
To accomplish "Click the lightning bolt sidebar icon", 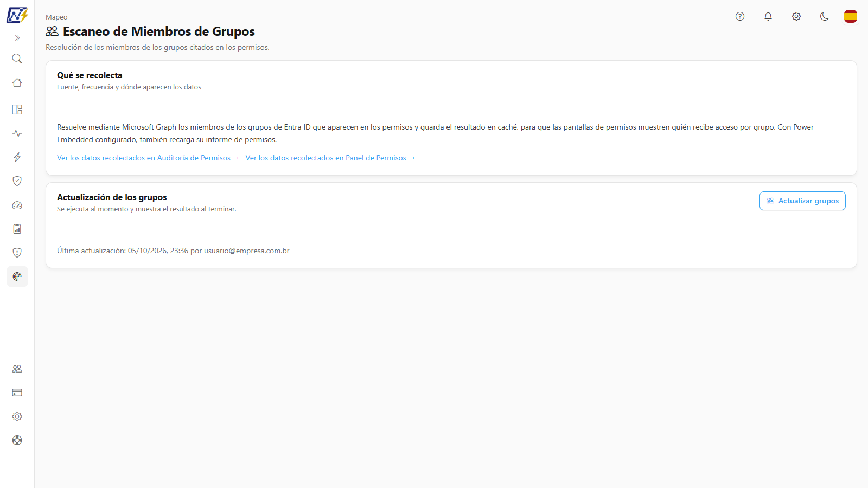I will coord(17,157).
